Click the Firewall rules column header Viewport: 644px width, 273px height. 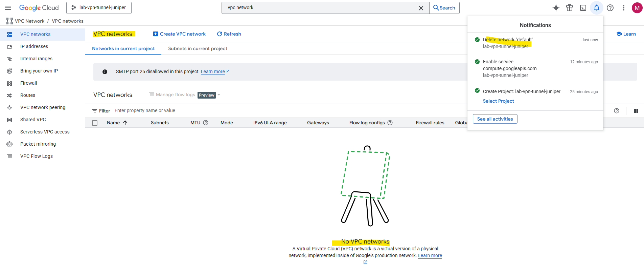pos(430,123)
